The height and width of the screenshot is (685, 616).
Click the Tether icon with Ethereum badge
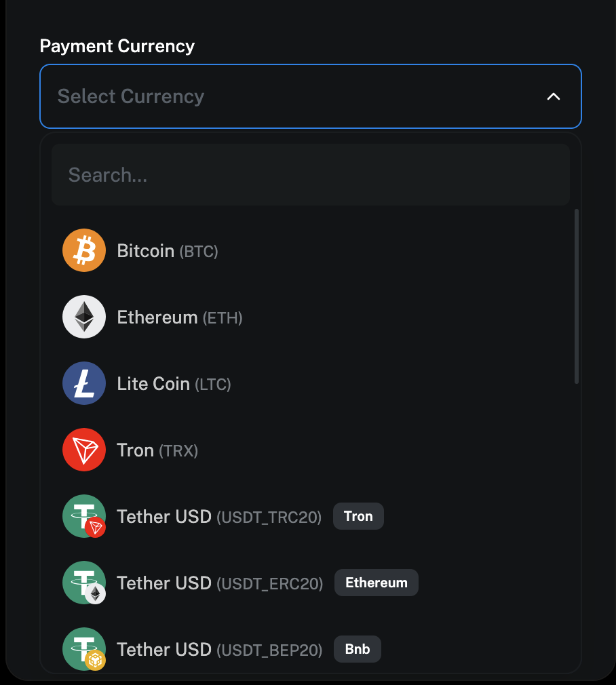[84, 583]
